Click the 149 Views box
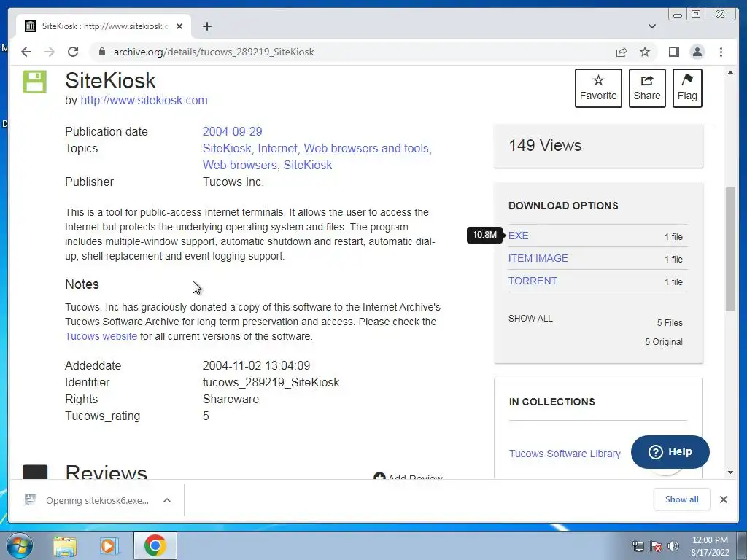747x560 pixels. [598, 146]
